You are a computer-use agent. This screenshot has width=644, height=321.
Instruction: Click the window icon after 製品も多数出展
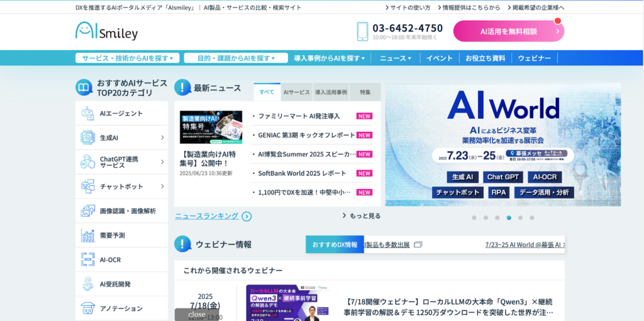pos(418,244)
